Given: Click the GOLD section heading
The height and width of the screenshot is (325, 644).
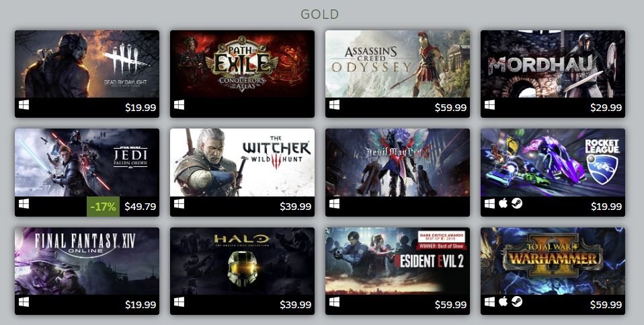Looking at the screenshot, I should click(x=319, y=14).
